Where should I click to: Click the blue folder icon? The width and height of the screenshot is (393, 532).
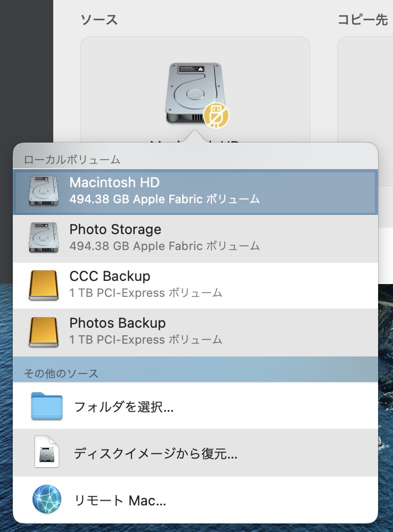click(x=46, y=406)
